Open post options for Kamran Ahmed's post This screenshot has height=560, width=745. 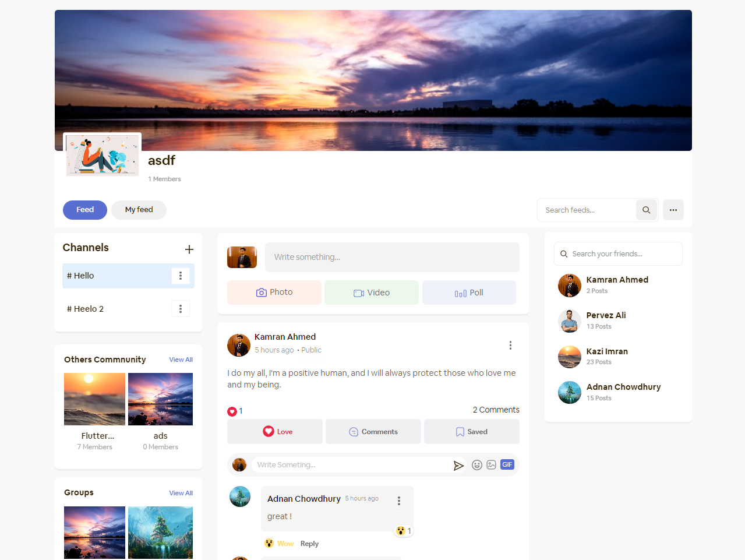[x=510, y=346]
